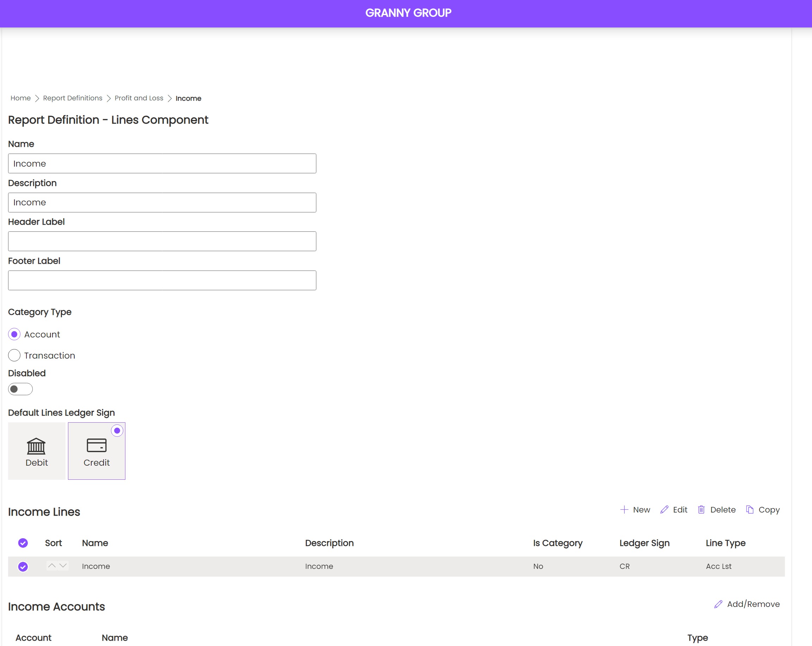Click Add/Remove Income Accounts button

747,604
